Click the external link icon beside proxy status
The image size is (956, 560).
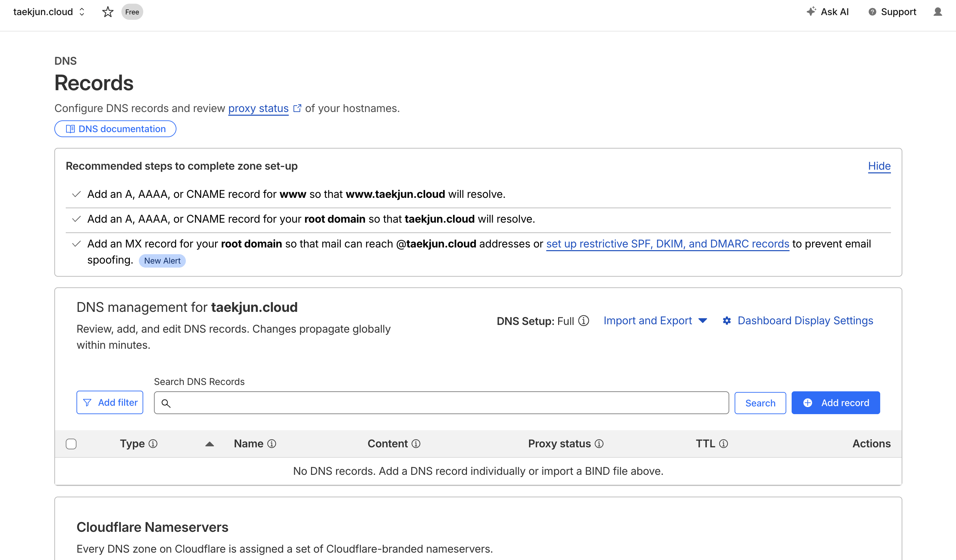(298, 108)
